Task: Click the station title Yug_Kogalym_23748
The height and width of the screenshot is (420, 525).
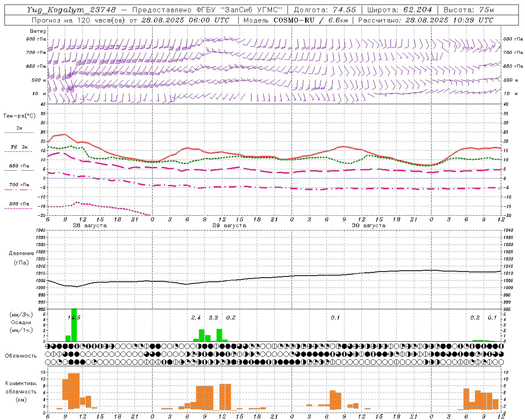Action: click(72, 10)
